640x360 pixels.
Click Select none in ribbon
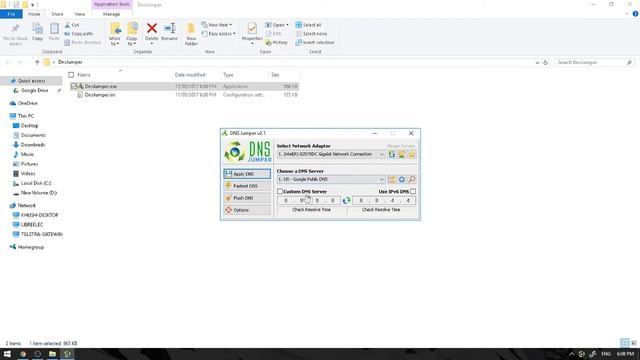311,33
